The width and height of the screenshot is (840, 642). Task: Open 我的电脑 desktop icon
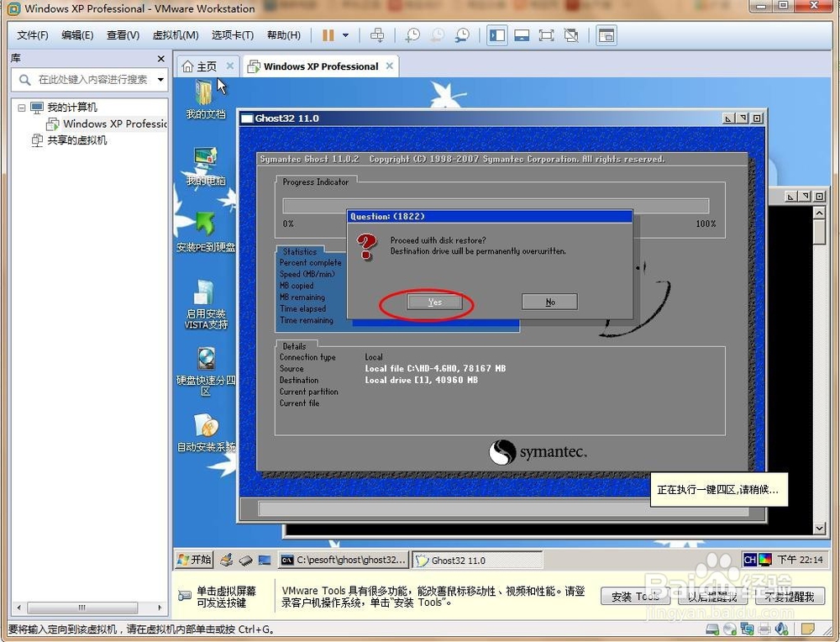206,166
